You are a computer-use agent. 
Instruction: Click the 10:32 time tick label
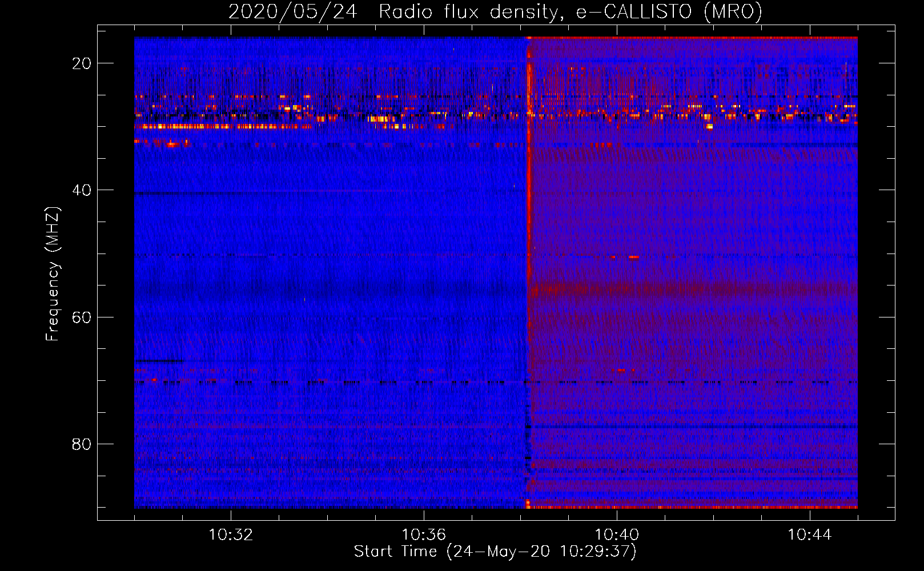click(x=231, y=535)
